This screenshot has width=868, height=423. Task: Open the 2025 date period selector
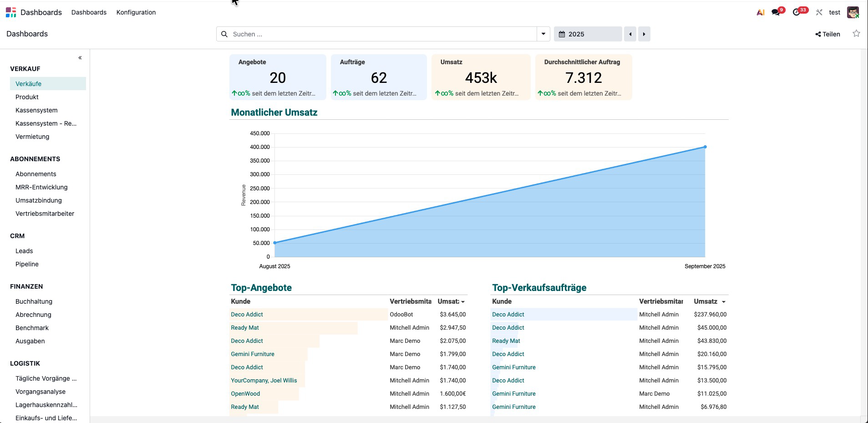click(587, 34)
